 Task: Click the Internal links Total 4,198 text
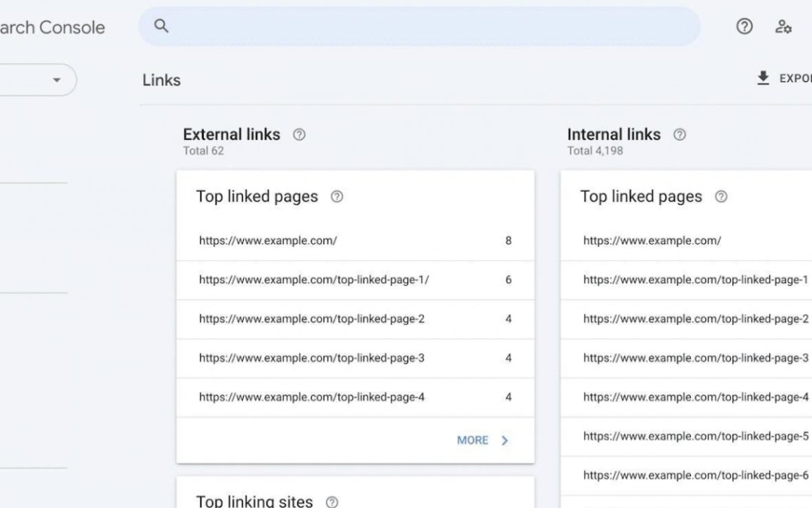[x=595, y=151]
